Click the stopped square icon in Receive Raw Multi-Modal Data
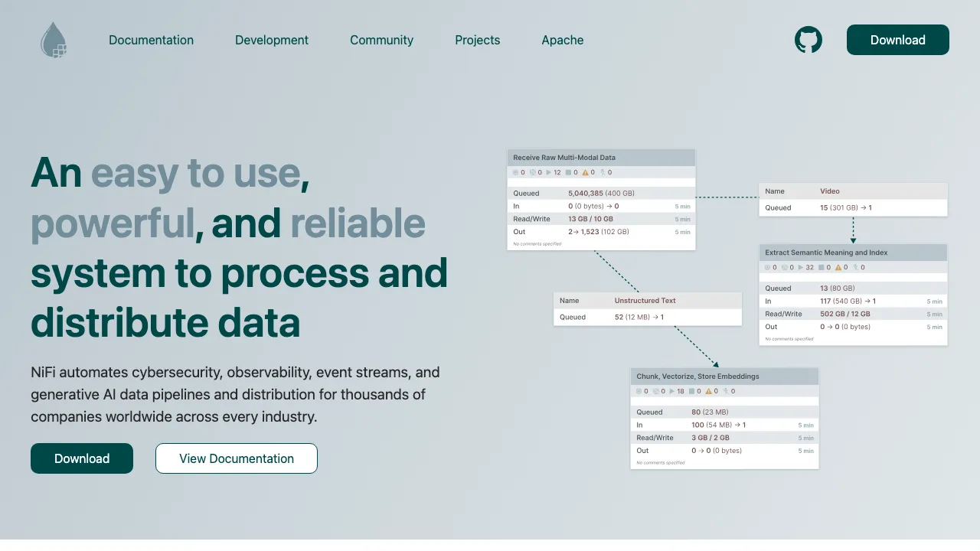The width and height of the screenshot is (980, 551). [568, 172]
